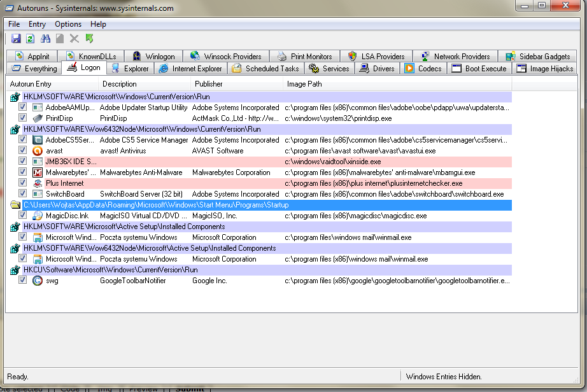Toggle the swg entry checkbox
This screenshot has height=392, width=587.
(x=22, y=280)
